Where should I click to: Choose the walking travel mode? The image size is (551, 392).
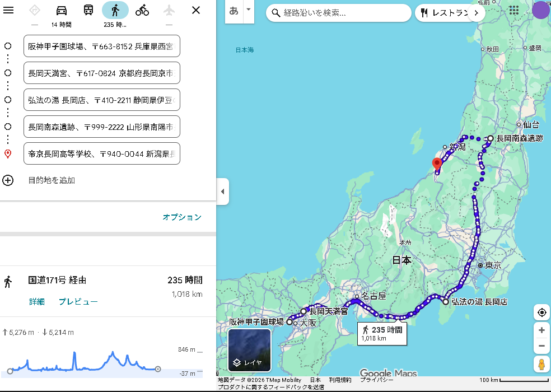[115, 10]
